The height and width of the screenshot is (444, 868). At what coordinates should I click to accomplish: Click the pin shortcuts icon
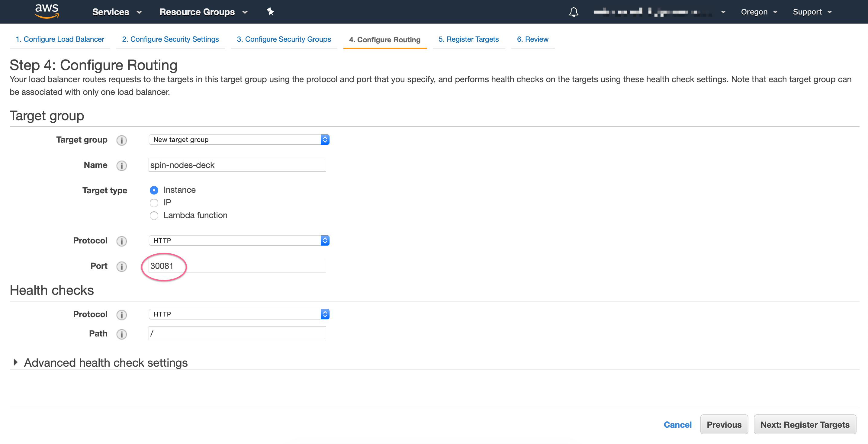pyautogui.click(x=270, y=12)
